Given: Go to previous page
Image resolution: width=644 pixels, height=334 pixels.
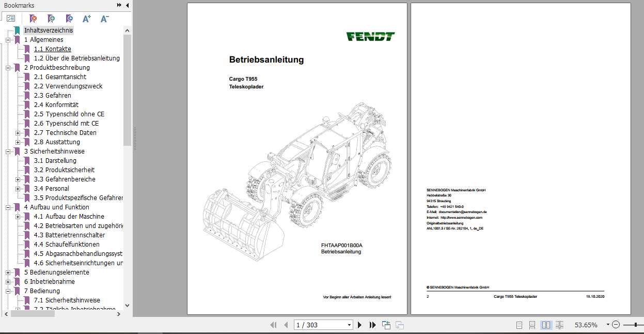Looking at the screenshot, I should (286, 325).
